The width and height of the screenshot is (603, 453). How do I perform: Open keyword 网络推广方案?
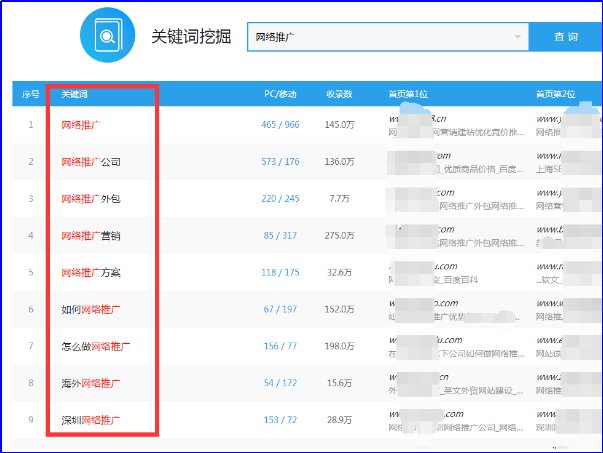91,272
